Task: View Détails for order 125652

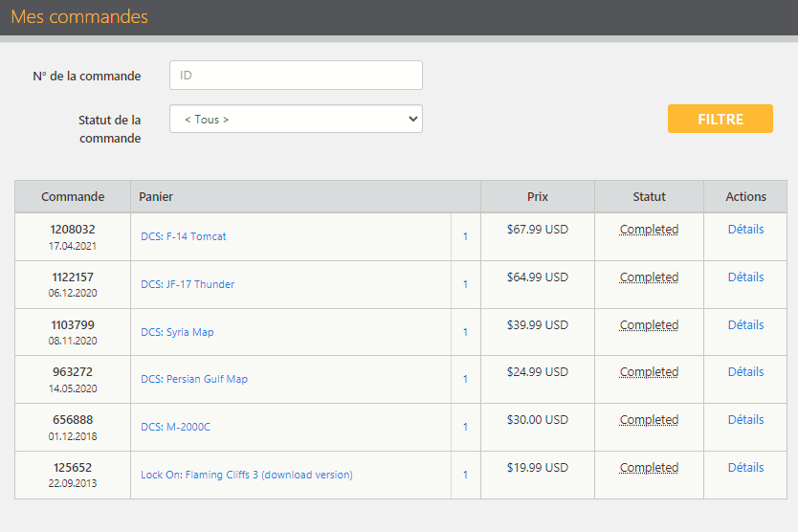Action: (745, 467)
